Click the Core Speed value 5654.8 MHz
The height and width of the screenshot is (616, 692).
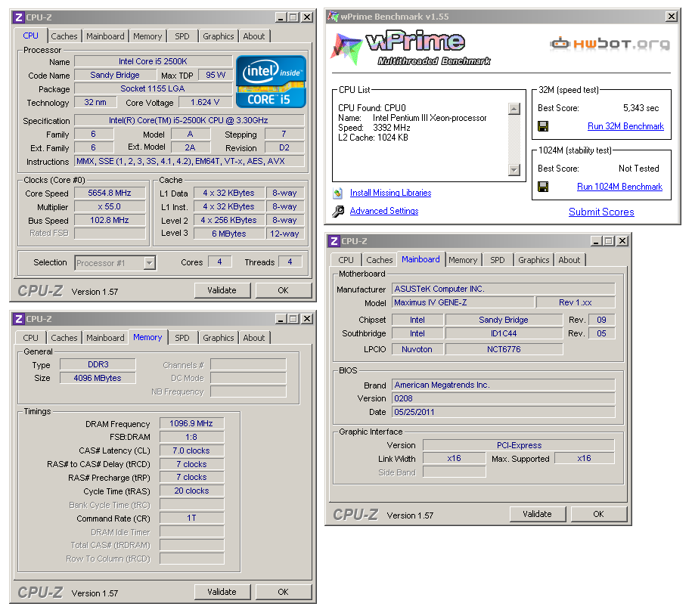[110, 193]
